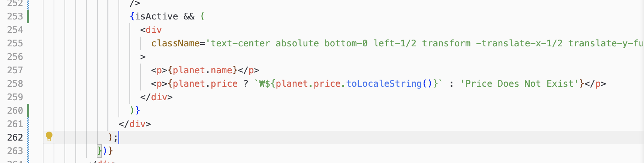Click the green change marker beside line 253

click(28, 16)
